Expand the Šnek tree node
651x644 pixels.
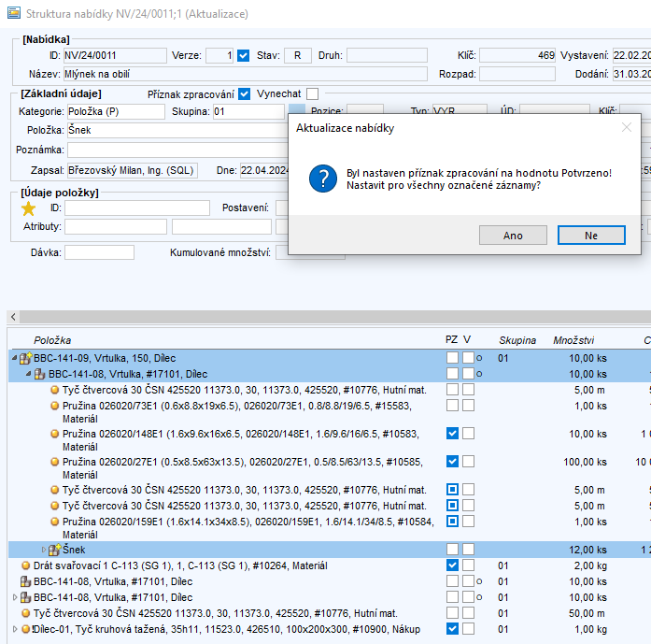tap(42, 550)
